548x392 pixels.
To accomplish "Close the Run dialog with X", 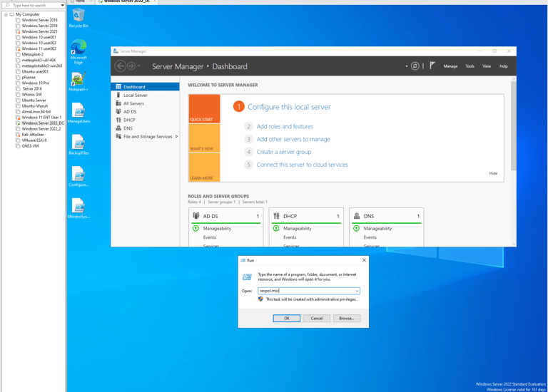I will (x=364, y=260).
